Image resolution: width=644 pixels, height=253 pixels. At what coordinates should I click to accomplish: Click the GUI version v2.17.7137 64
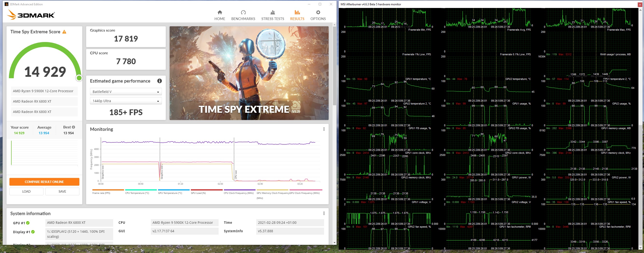click(185, 231)
